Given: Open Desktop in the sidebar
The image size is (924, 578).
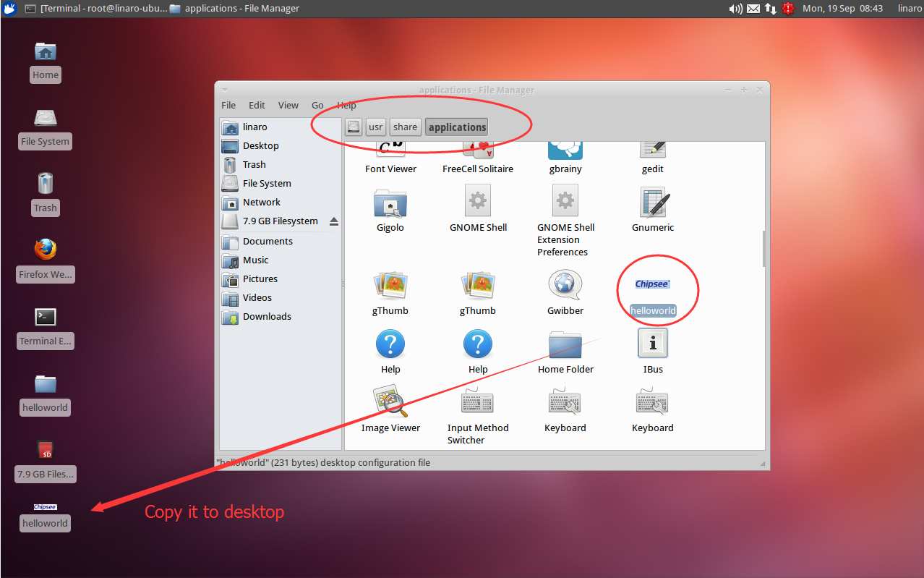Looking at the screenshot, I should pyautogui.click(x=280, y=145).
